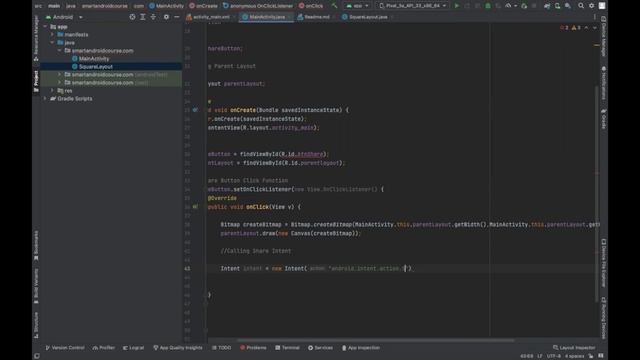The width and height of the screenshot is (640, 360).
Task: Toggle Device Manager panel on right sidebar
Action: tap(603, 37)
